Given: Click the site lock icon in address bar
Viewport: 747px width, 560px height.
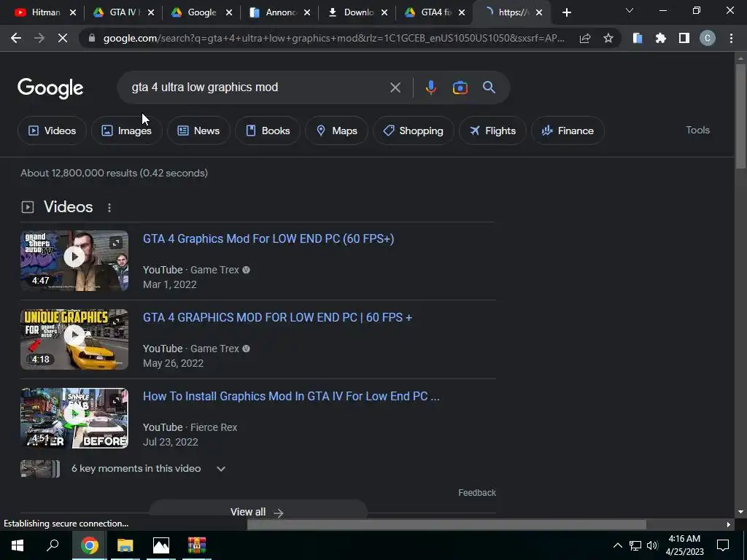Looking at the screenshot, I should coord(92,38).
